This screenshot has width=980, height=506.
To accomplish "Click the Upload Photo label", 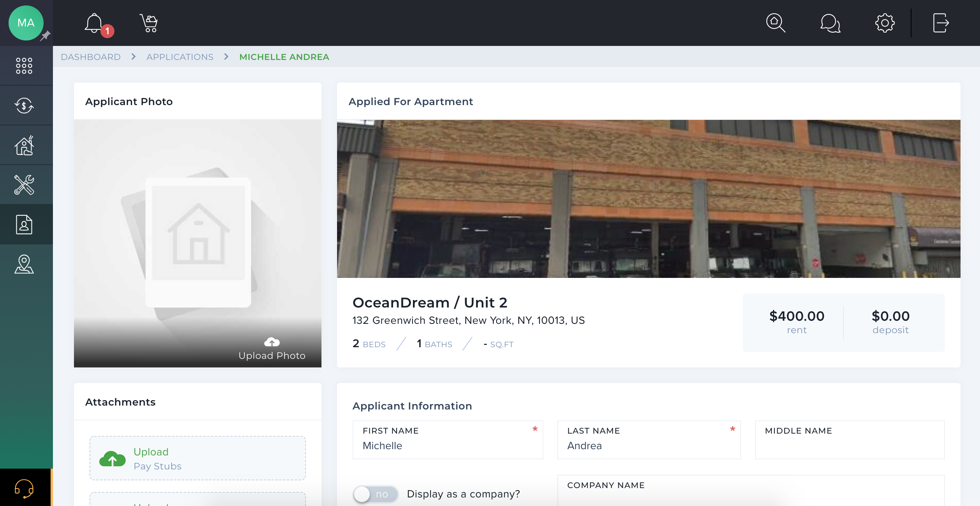I will [x=272, y=355].
